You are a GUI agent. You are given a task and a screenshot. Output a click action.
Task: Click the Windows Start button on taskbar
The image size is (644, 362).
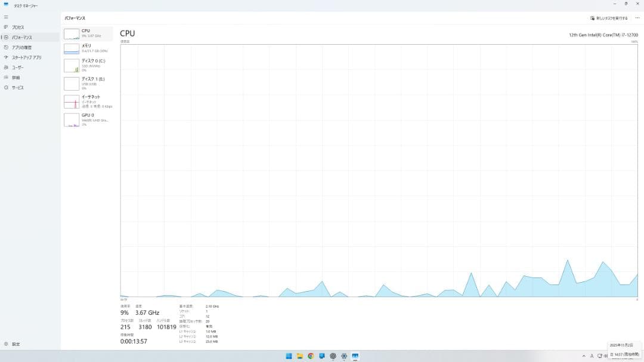tap(289, 356)
